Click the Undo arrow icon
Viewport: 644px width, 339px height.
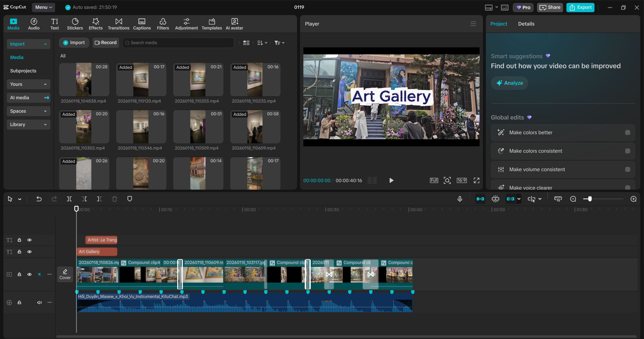coord(39,199)
